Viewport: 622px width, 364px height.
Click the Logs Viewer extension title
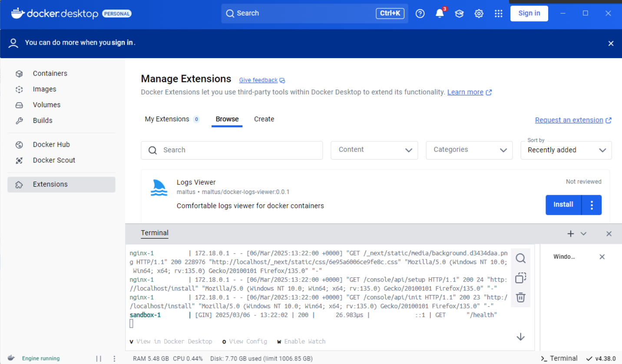click(196, 183)
